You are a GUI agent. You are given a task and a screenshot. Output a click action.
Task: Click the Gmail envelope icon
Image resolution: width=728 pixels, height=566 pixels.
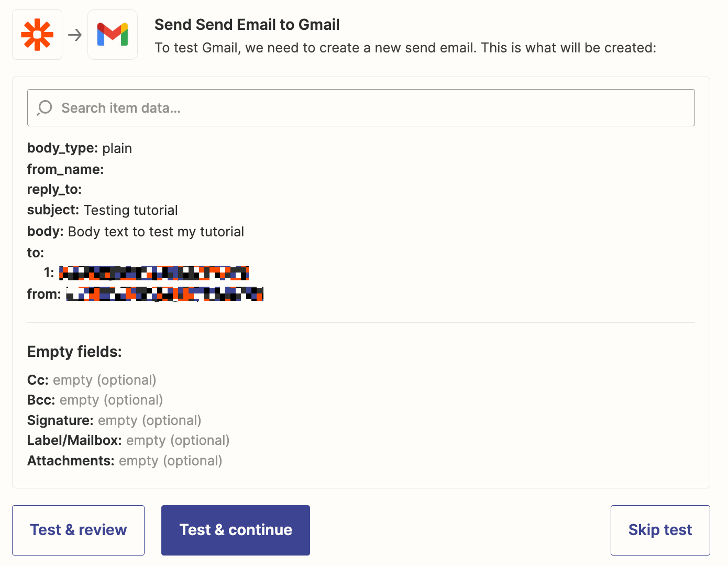113,35
